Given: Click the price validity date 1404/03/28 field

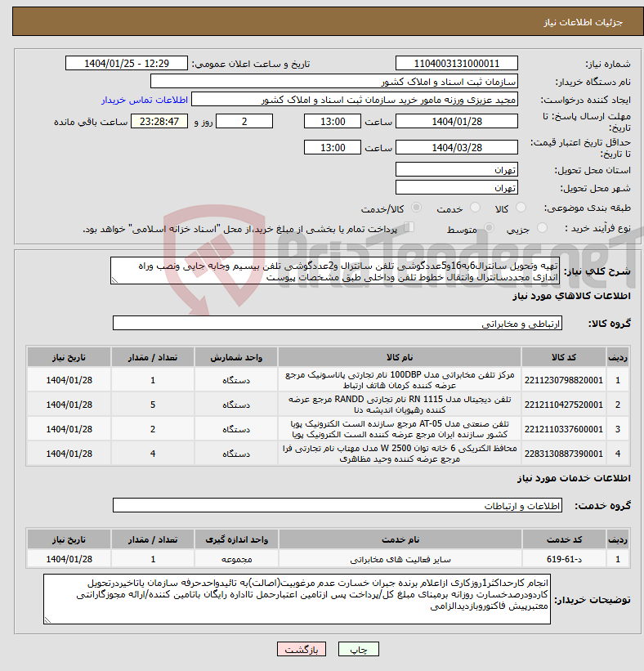Looking at the screenshot, I should (x=457, y=148).
